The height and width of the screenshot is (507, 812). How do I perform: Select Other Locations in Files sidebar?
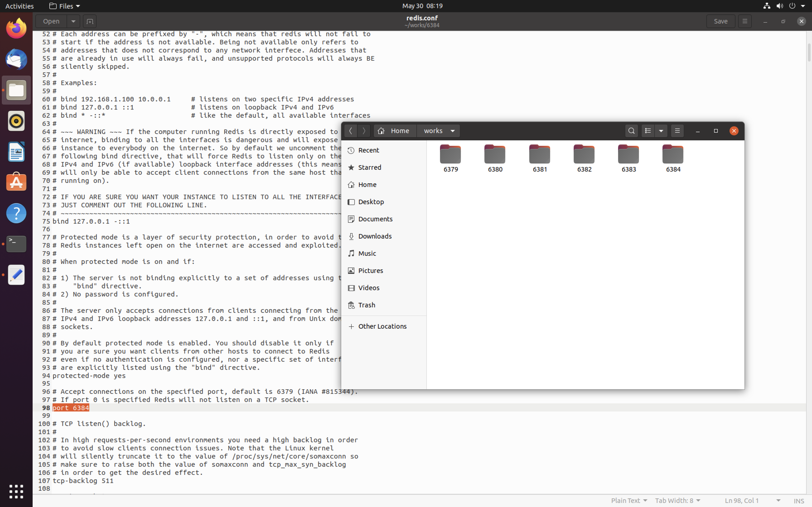coord(382,326)
